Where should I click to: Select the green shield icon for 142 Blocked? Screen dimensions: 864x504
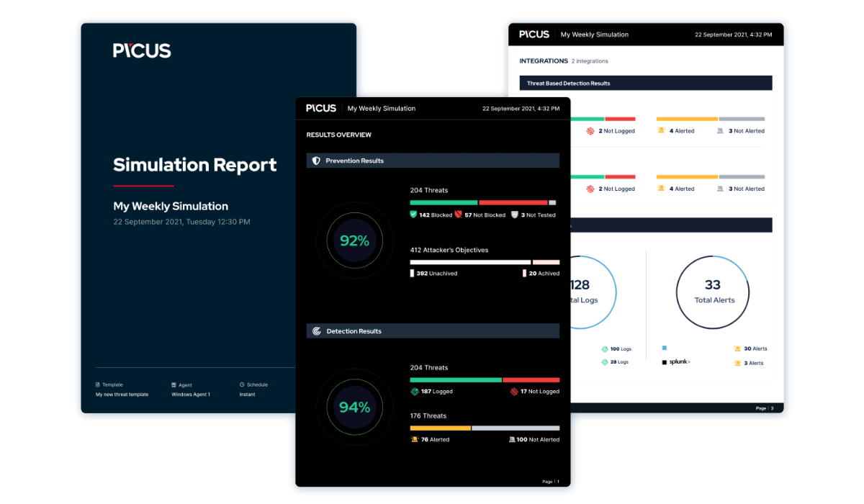coord(413,215)
